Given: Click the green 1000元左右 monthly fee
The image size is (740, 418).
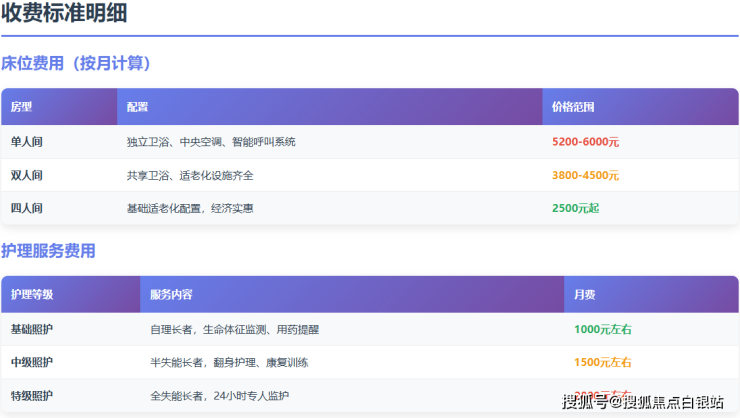Looking at the screenshot, I should 603,329.
